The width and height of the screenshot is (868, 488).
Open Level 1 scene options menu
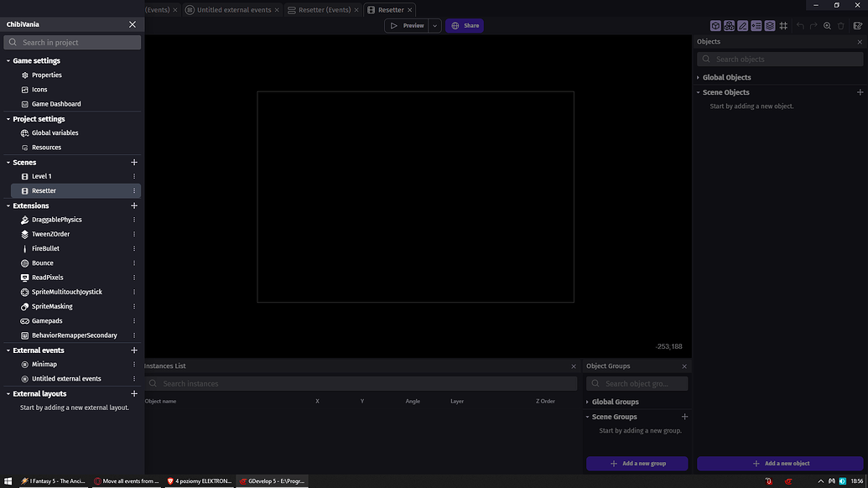click(134, 176)
